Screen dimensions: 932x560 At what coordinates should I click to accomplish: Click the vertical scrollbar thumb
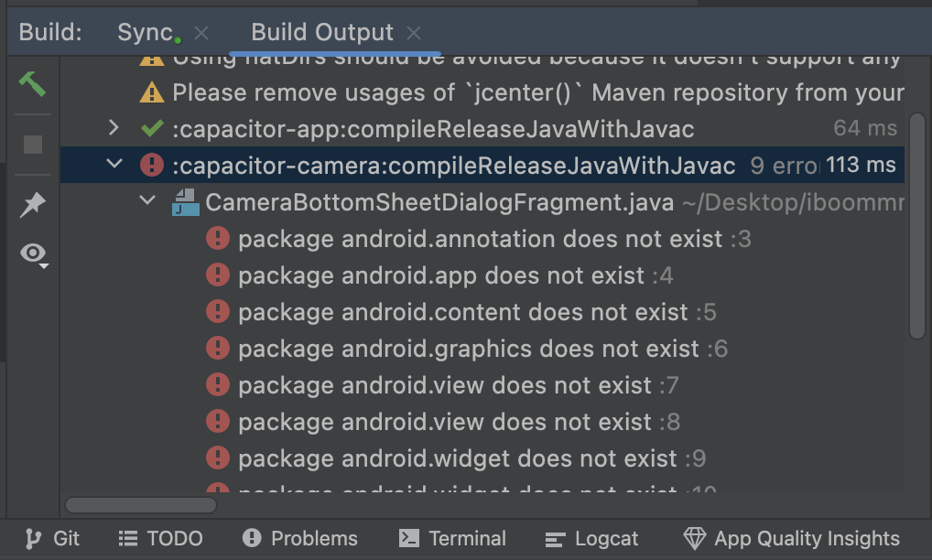917,226
